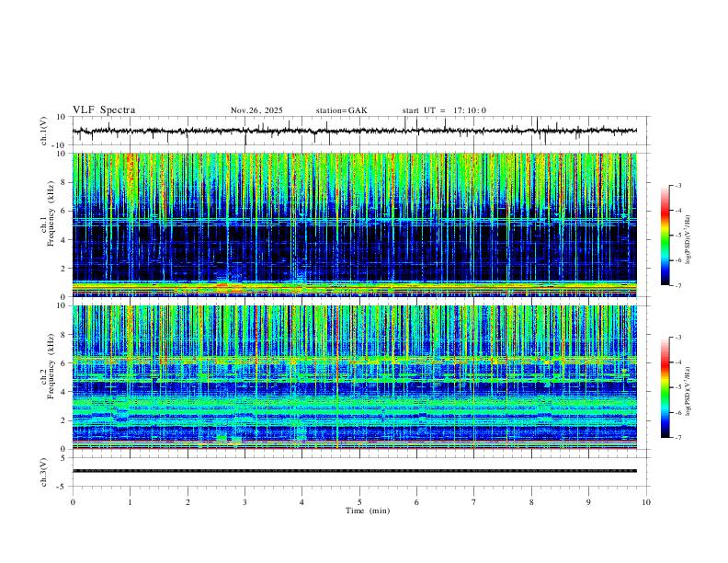The height and width of the screenshot is (563, 728).
Task: Click the ch.3 flat waveform trace
Action: (x=354, y=471)
